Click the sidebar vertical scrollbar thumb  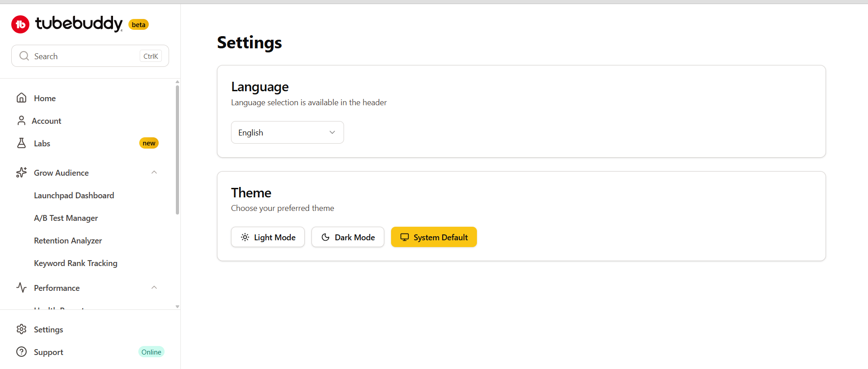coord(177,150)
